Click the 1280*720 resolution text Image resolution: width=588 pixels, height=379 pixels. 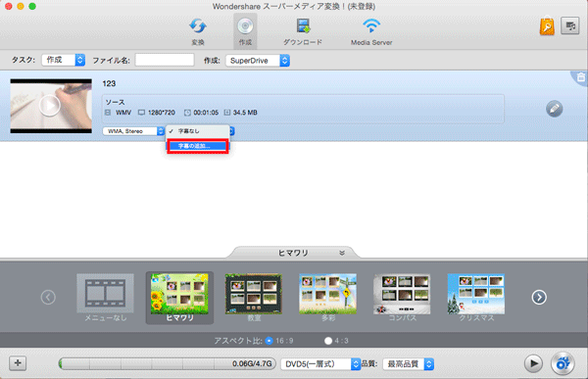(x=162, y=113)
